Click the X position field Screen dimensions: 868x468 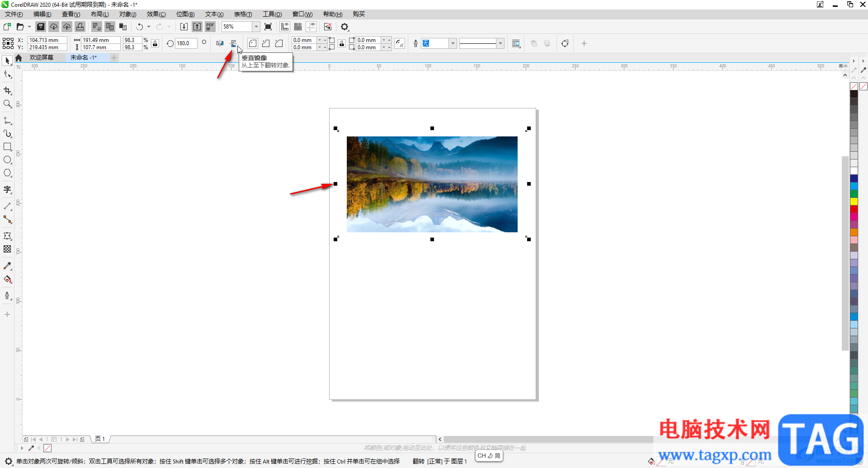point(47,40)
